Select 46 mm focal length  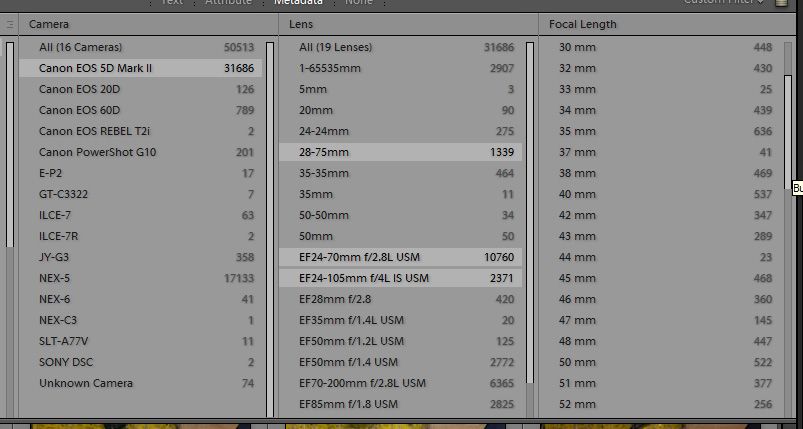pos(661,299)
